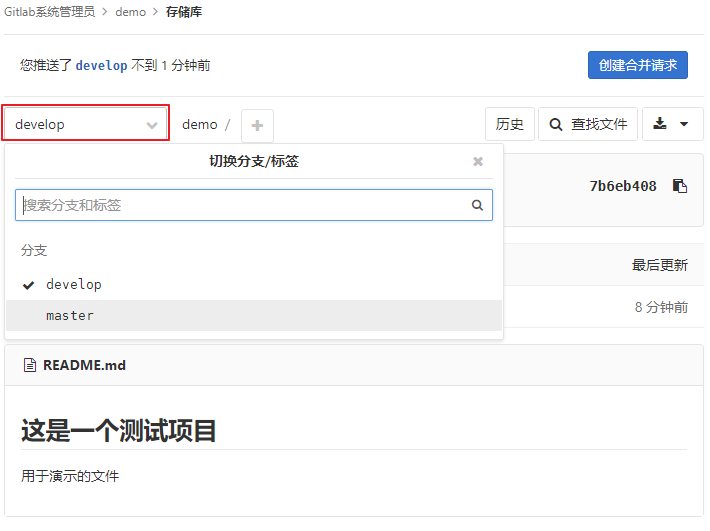Screen dimensions: 710x531
Task: Click the magnifier icon in the branch search box
Action: coord(477,205)
